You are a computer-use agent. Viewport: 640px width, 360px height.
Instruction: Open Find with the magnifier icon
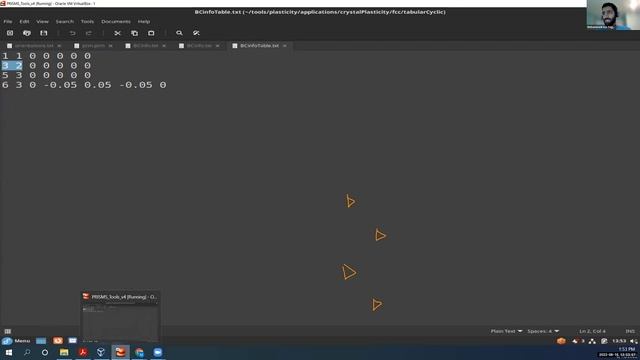coord(179,33)
